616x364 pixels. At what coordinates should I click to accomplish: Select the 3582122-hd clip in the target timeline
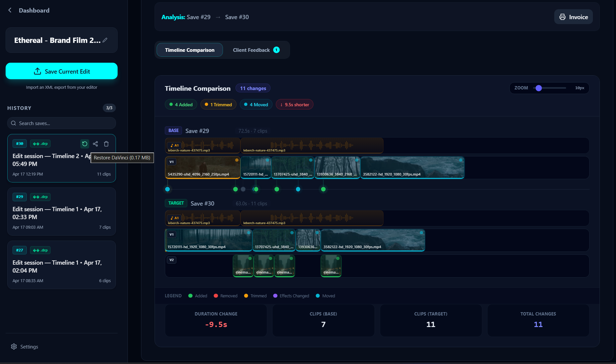(373, 240)
